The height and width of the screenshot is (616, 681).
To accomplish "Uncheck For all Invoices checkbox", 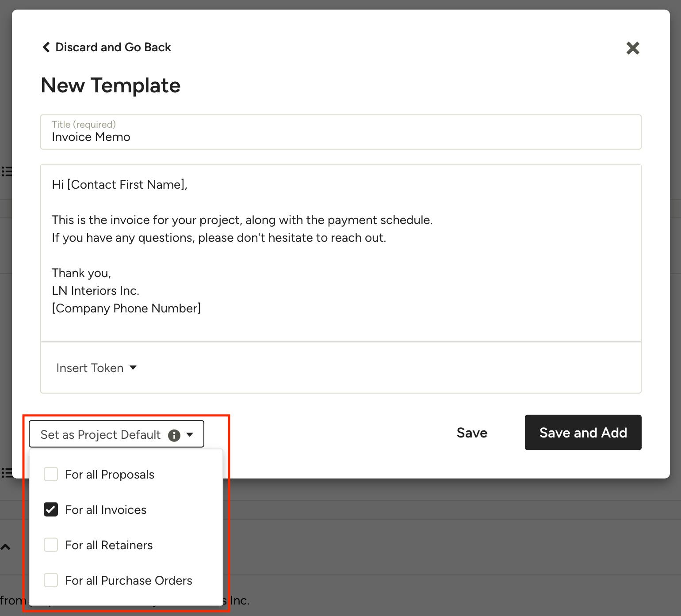I will tap(51, 510).
